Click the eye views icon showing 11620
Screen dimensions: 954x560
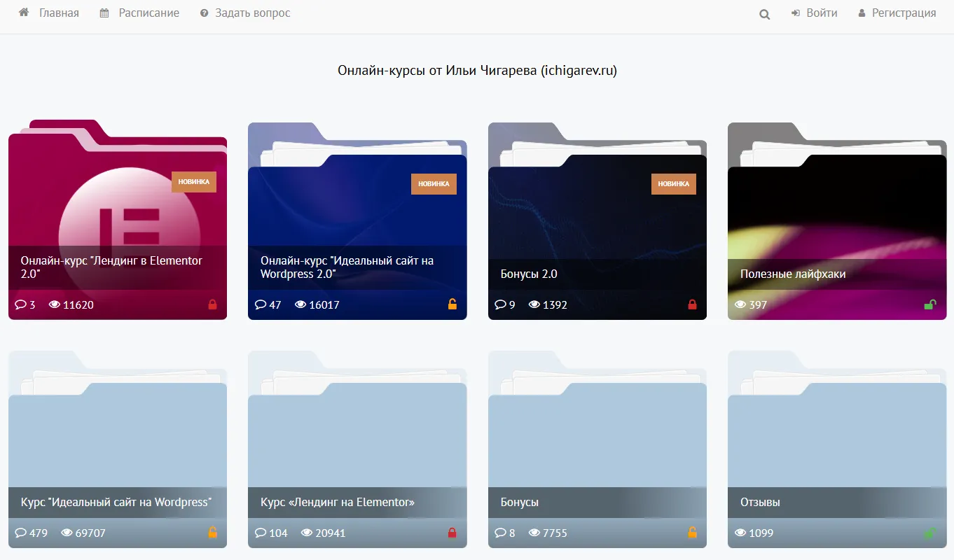click(55, 304)
